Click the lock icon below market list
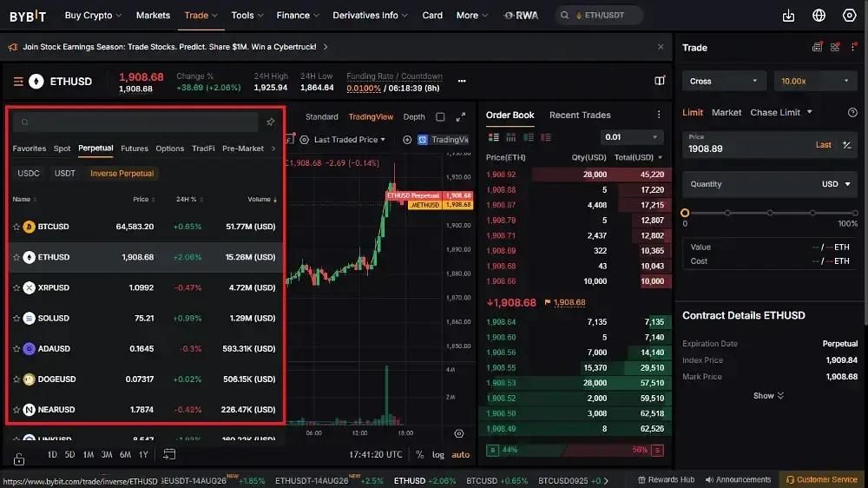Viewport: 868px width, 488px height. tap(19, 458)
